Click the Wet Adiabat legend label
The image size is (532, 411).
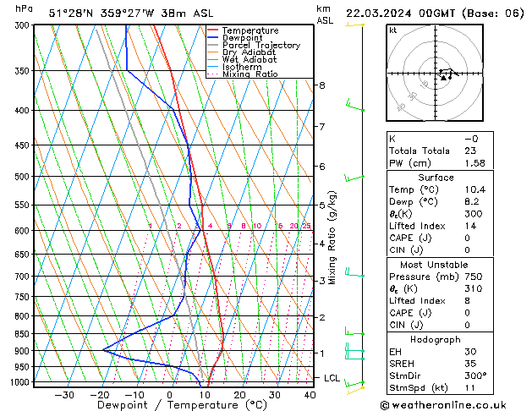[250, 59]
